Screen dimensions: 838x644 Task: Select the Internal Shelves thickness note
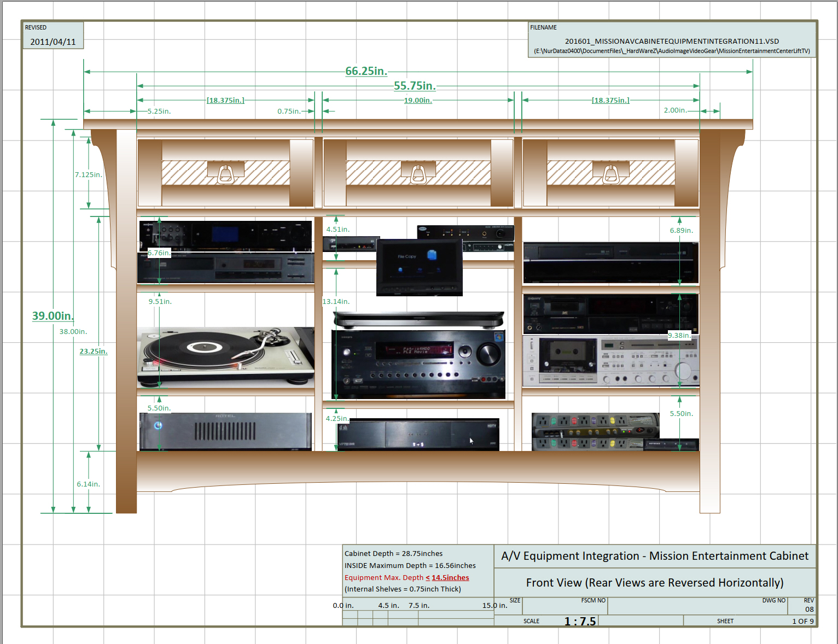click(403, 589)
